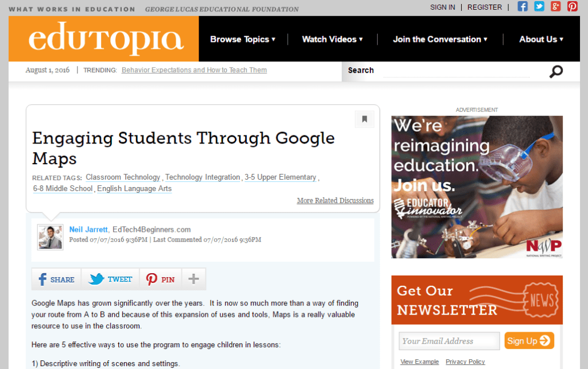View More Related Discussions
The image size is (588, 369).
335,200
